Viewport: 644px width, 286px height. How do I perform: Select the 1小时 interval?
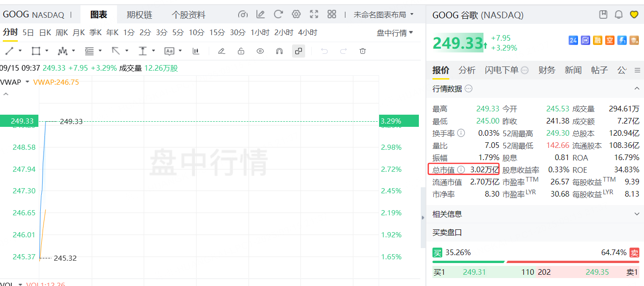coord(260,32)
